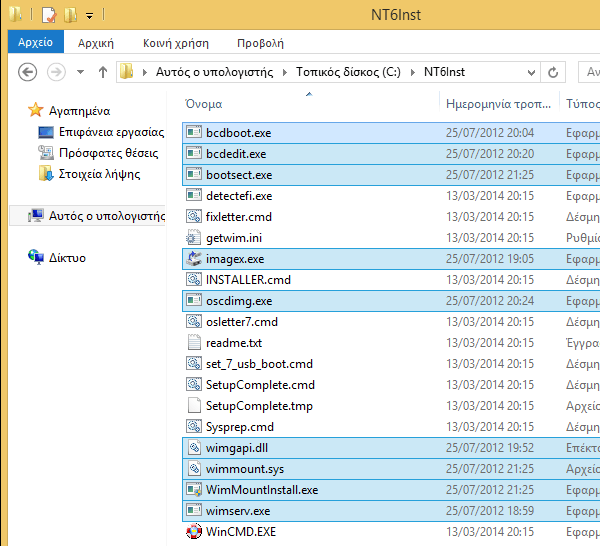Select the file name WinCMD.EXE
Screen dimensions: 600x546
241,532
